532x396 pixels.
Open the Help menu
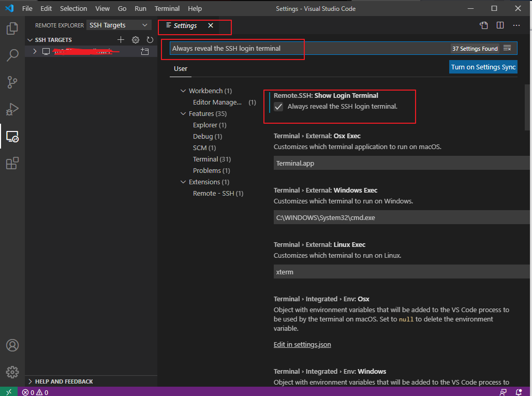(195, 8)
